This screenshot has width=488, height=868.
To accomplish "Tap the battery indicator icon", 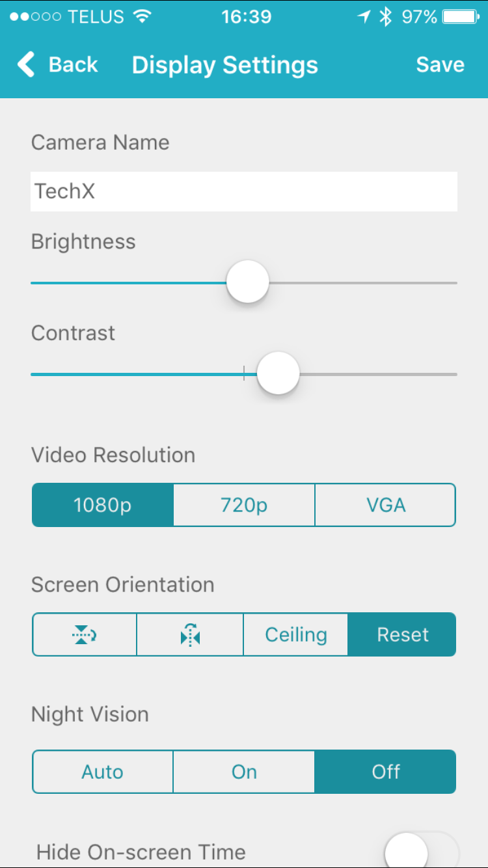I will pos(461,18).
